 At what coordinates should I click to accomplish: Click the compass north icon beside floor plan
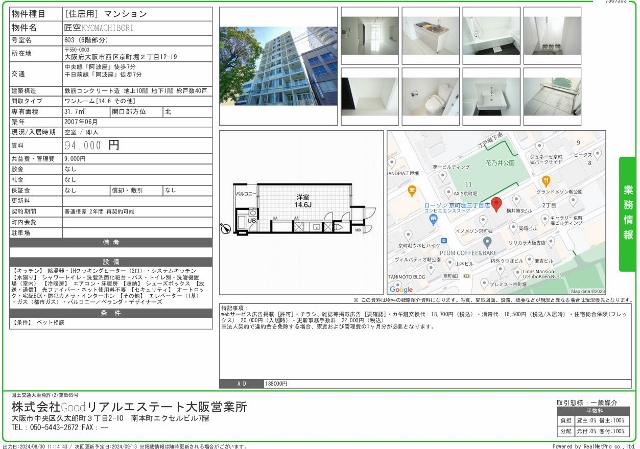(x=226, y=229)
